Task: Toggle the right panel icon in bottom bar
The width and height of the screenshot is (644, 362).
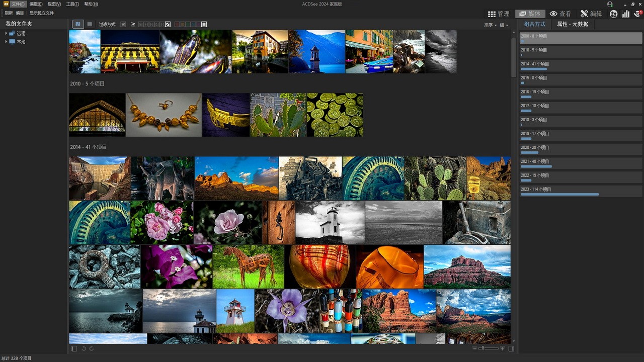Action: tap(511, 348)
